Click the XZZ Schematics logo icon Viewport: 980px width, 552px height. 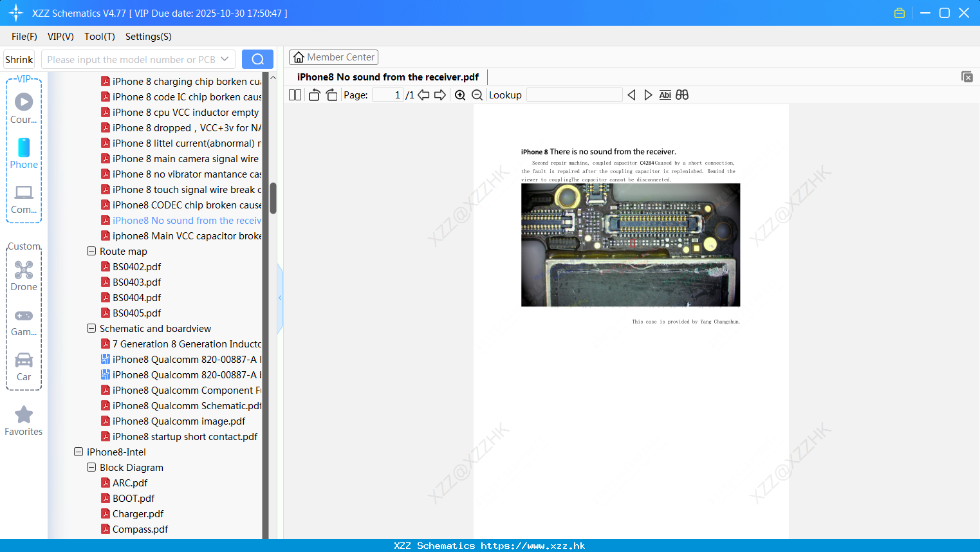16,13
